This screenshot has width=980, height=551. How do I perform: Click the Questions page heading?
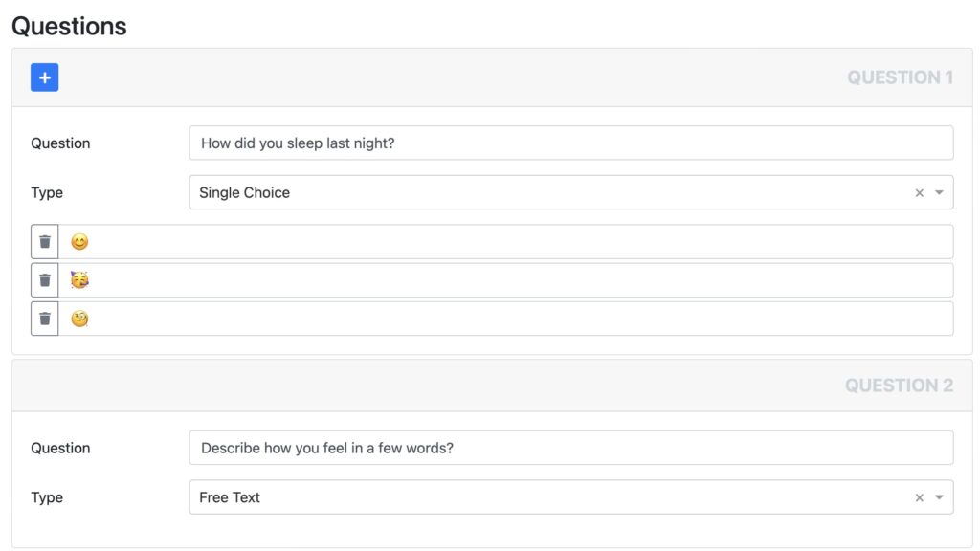pyautogui.click(x=69, y=26)
